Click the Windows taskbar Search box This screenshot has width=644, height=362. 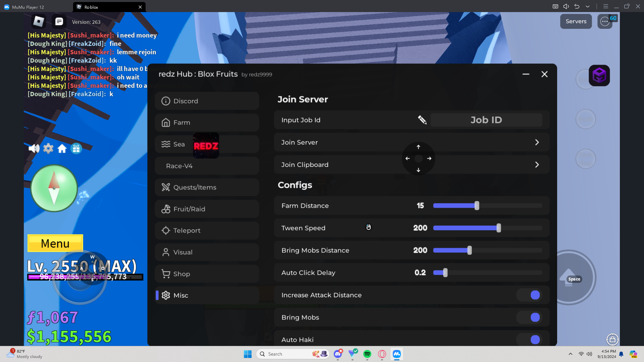(x=292, y=354)
